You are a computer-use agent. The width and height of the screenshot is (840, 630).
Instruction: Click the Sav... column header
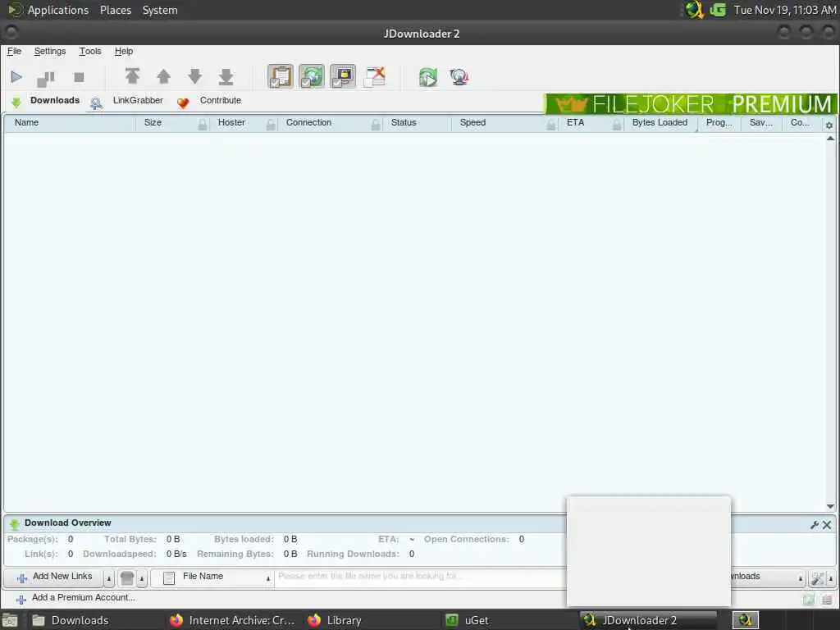(760, 123)
